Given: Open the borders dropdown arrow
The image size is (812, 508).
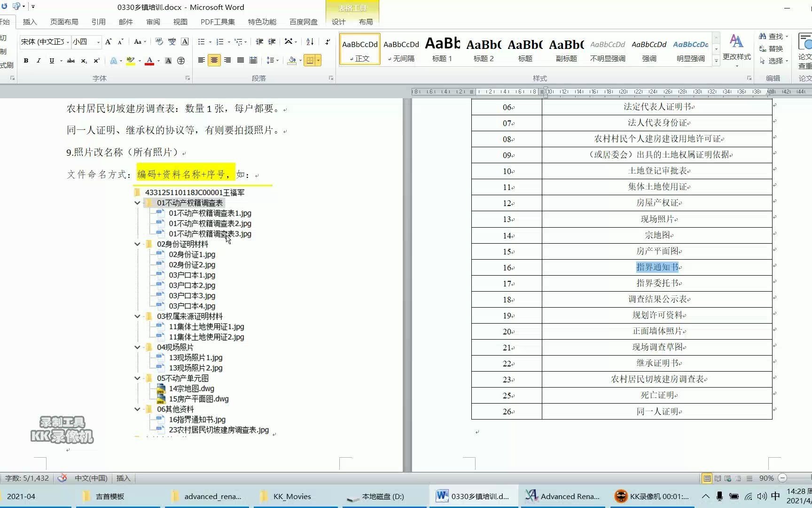Looking at the screenshot, I should [318, 60].
